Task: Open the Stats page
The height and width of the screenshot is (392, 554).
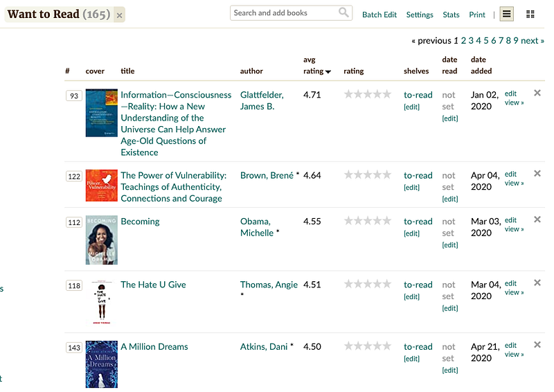Action: (x=451, y=15)
